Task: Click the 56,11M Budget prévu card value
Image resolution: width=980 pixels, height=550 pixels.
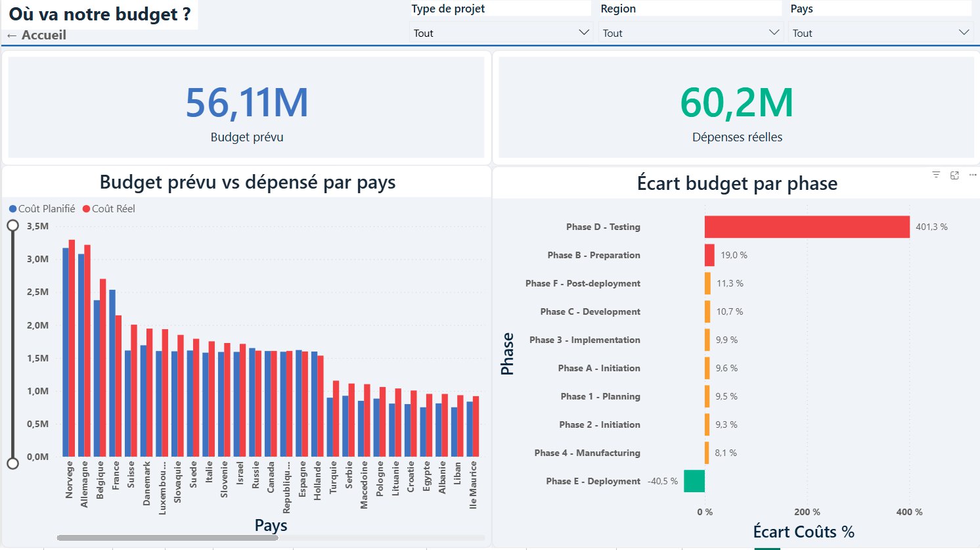Action: (247, 103)
